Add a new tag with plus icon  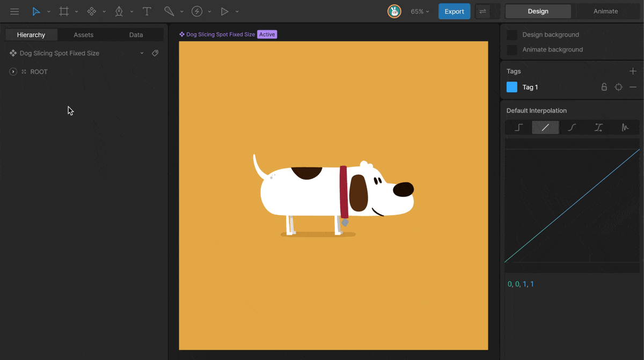pyautogui.click(x=633, y=71)
